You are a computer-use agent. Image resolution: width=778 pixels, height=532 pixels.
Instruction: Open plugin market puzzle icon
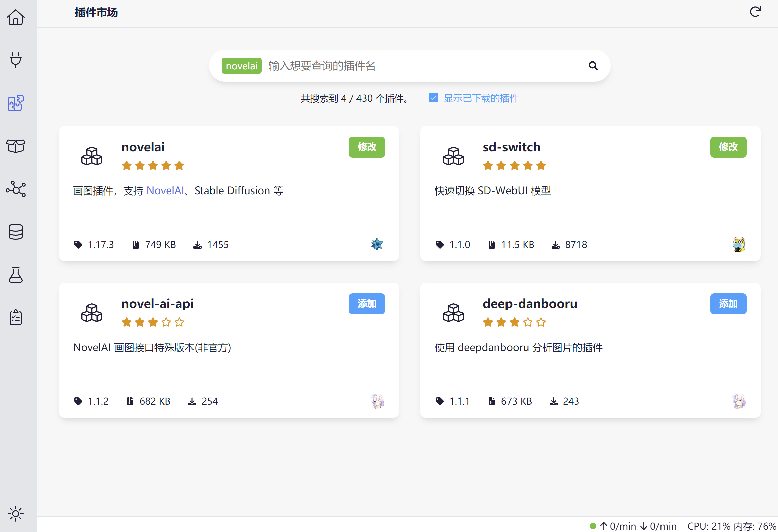pos(16,103)
